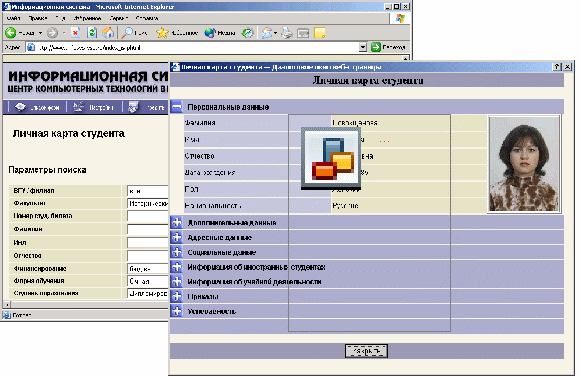Click the Дата рождения label in the dialog
581x377 pixels.
coord(210,172)
